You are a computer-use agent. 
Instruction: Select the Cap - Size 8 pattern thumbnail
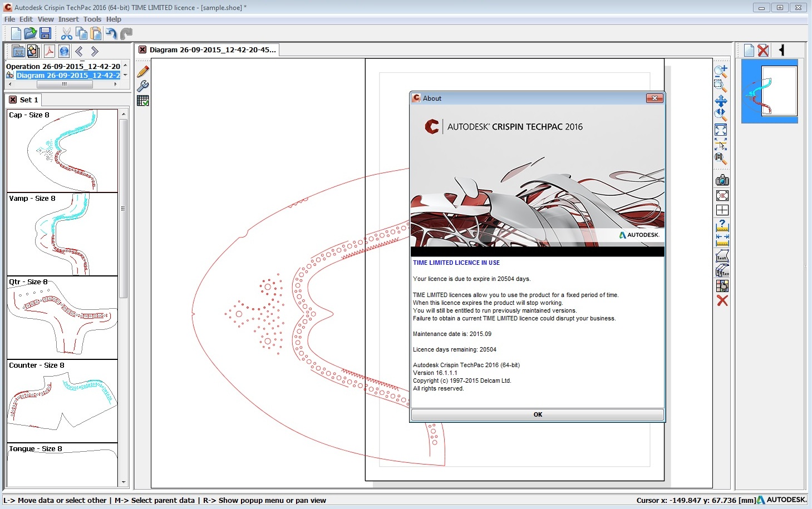pos(62,151)
